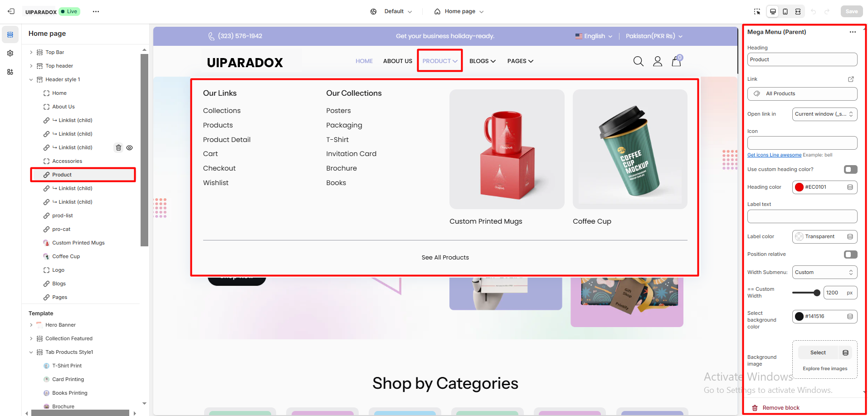The width and height of the screenshot is (868, 416).
Task: Open external link icon next to Link
Action: coord(851,79)
